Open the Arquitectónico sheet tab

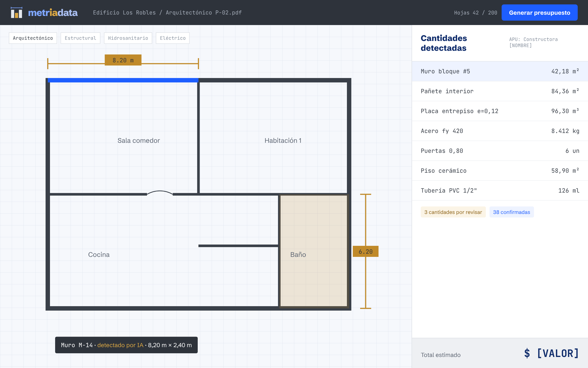point(33,38)
